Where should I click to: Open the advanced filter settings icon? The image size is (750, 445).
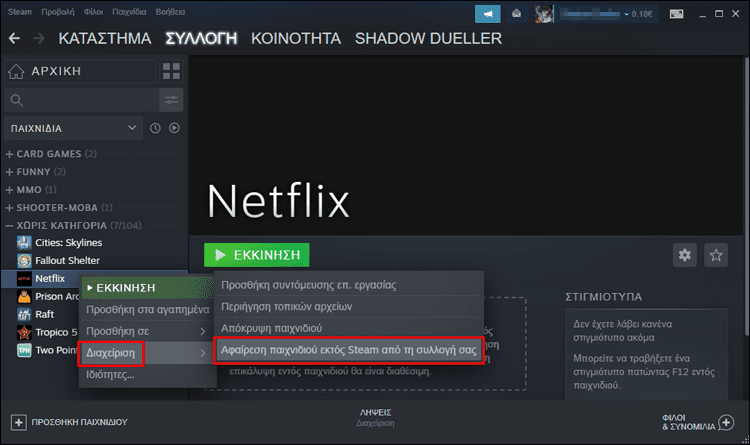coord(171,100)
